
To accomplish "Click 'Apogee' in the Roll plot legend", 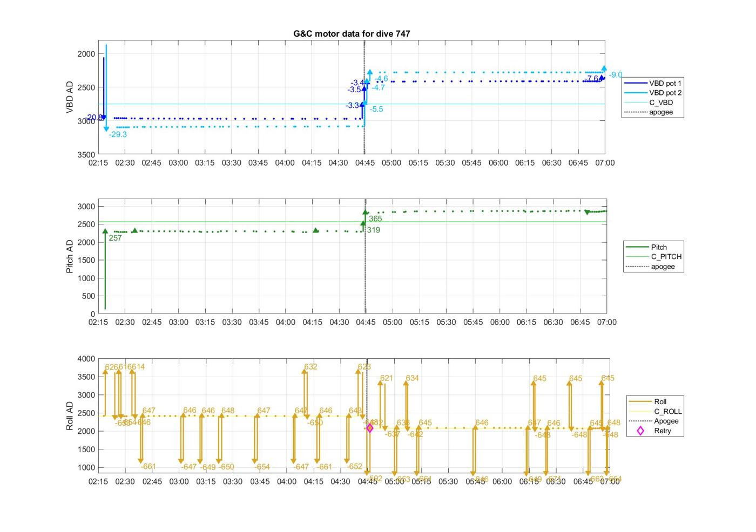I will pos(654,421).
